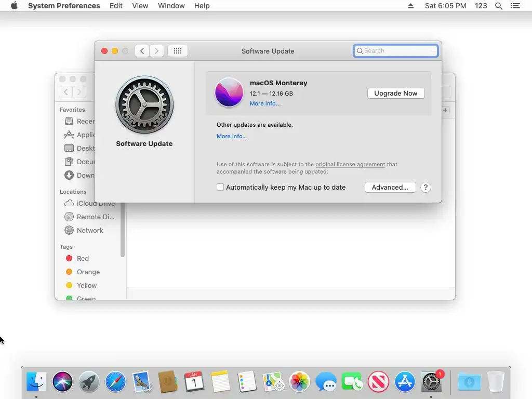Image resolution: width=532 pixels, height=399 pixels.
Task: Open Contacts book icon in Dock
Action: coord(168,382)
